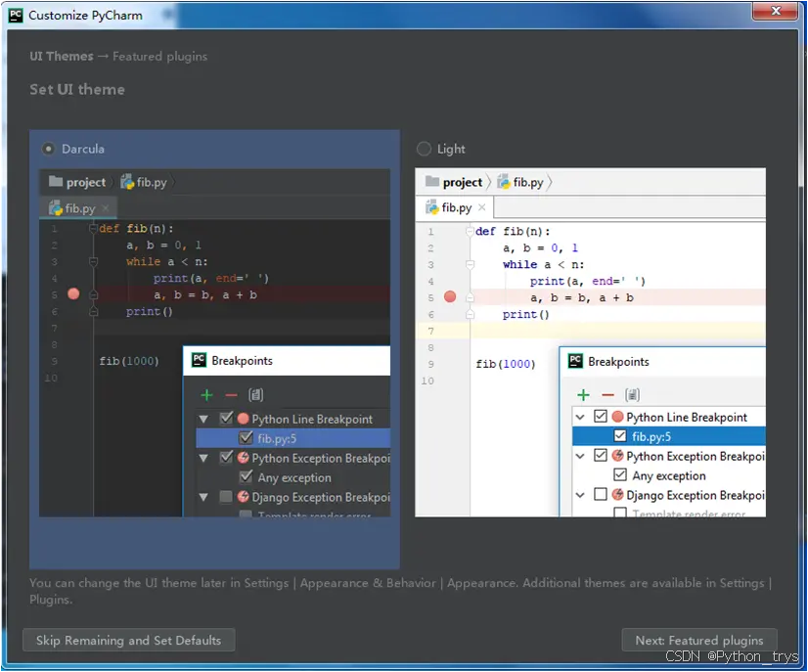
Task: Select the fib.py tab in Darcula preview
Action: [78, 208]
